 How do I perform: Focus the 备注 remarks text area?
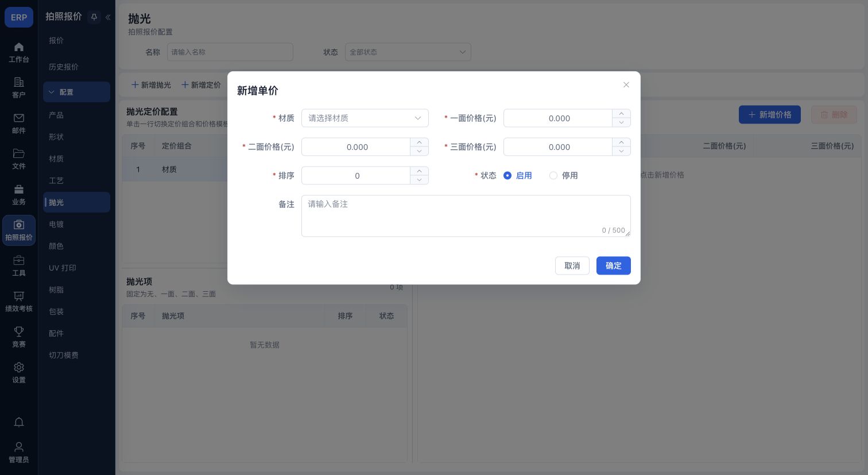point(466,216)
